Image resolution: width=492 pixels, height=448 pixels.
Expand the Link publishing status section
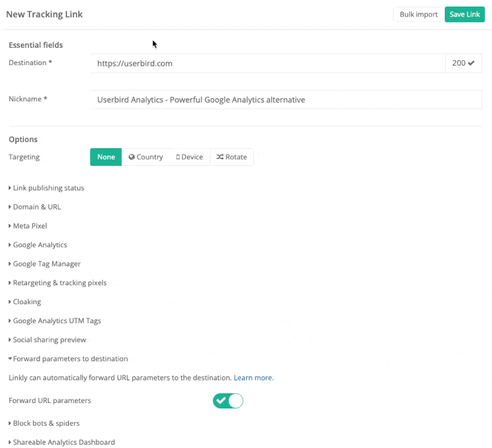48,188
